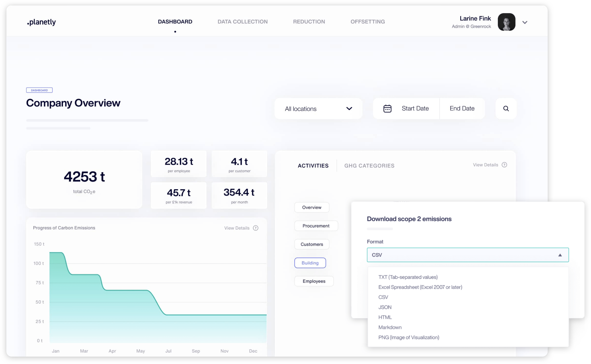Click the 28.13 t per employee card

179,164
